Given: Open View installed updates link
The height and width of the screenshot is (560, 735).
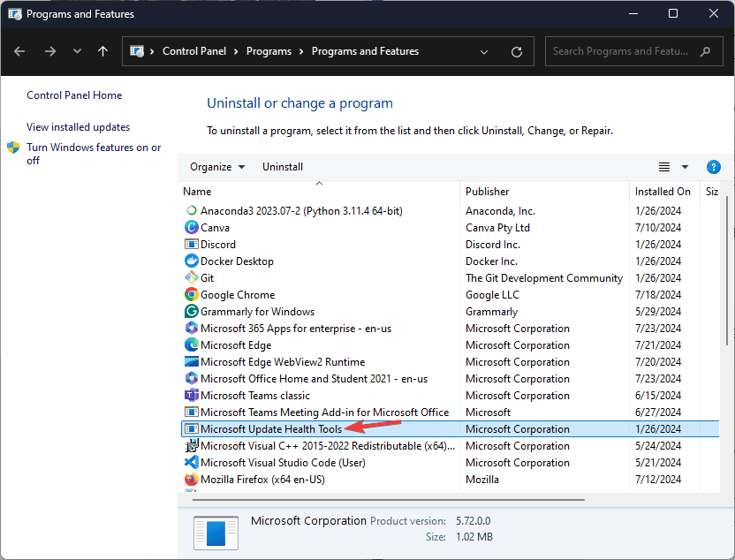Looking at the screenshot, I should click(78, 127).
